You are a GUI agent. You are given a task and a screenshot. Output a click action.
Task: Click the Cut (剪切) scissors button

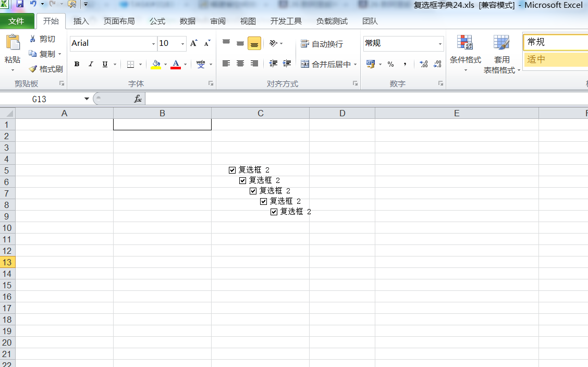42,39
